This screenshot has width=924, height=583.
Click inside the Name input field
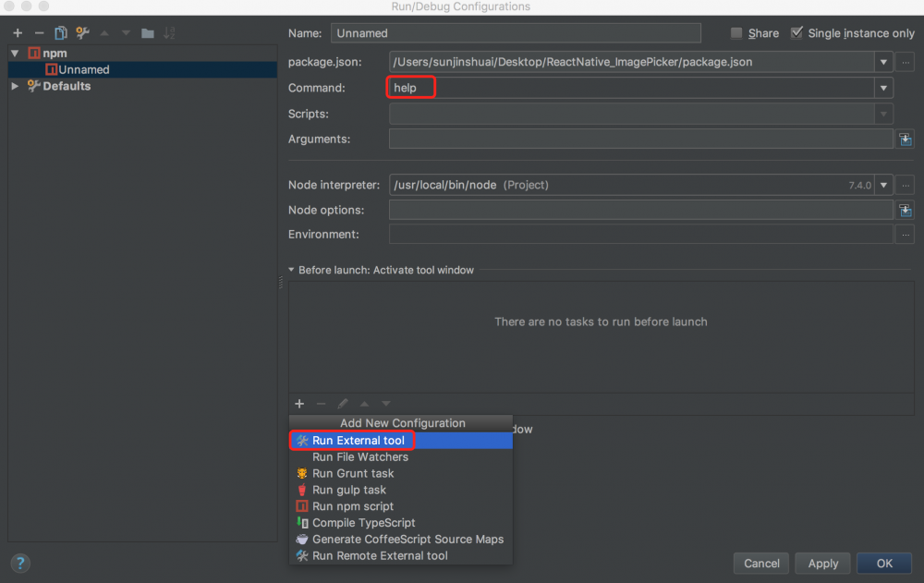tap(515, 32)
